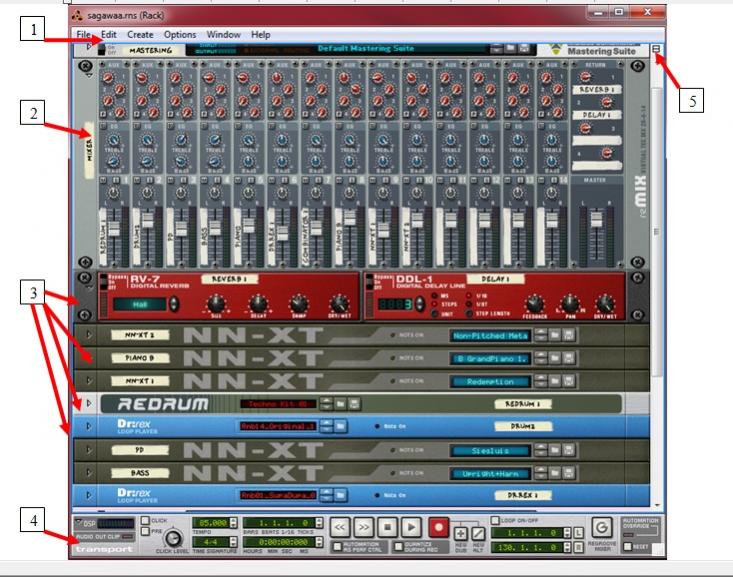Enable the Pre count-in checkbox
Image resolution: width=733 pixels, height=577 pixels.
coord(145,531)
